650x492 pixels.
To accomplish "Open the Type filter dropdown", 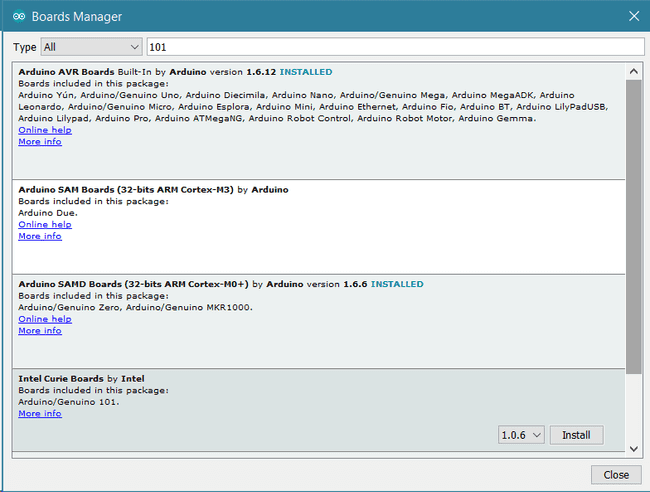I will click(x=91, y=47).
